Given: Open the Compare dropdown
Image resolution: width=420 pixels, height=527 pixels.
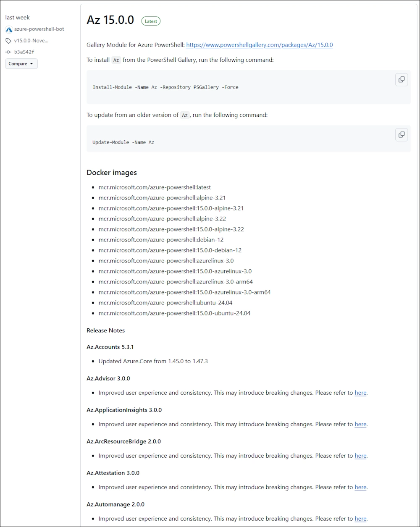Looking at the screenshot, I should pyautogui.click(x=21, y=64).
